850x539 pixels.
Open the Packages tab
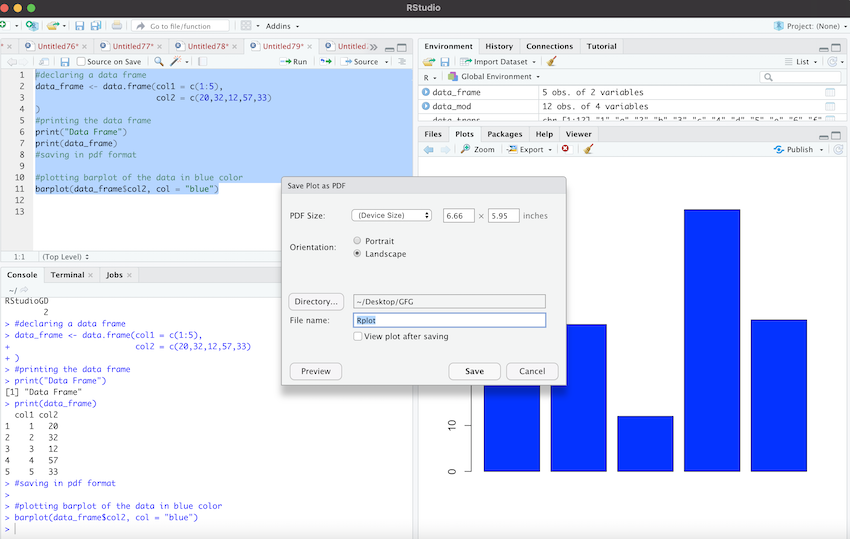(504, 134)
